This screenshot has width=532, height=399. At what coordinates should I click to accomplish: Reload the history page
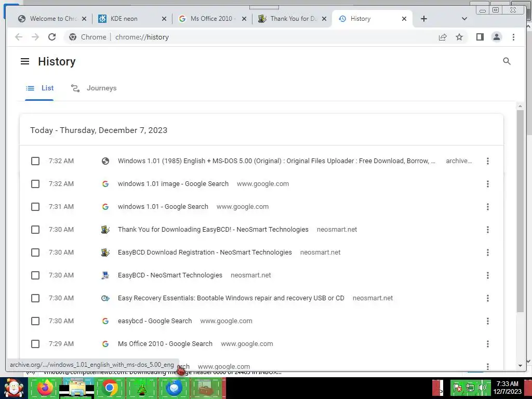coord(52,37)
